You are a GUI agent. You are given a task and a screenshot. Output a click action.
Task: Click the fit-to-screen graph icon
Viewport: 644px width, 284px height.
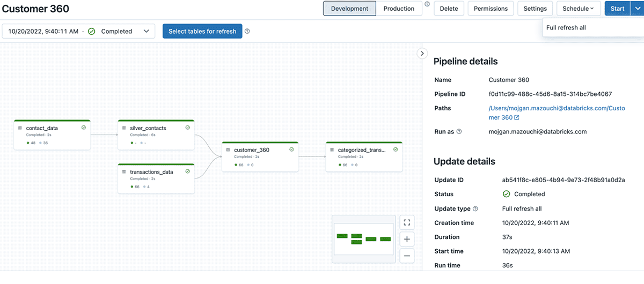point(407,222)
